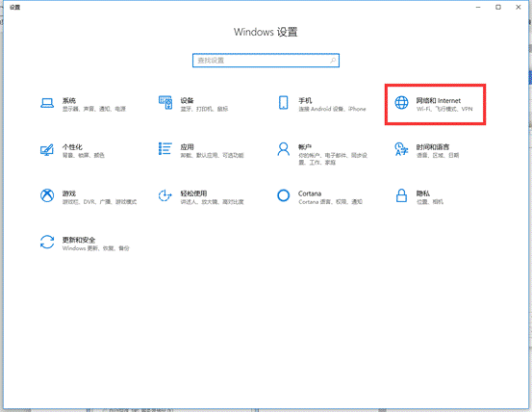This screenshot has width=532, height=412.
Task: Close the Settings window
Action: click(x=519, y=7)
